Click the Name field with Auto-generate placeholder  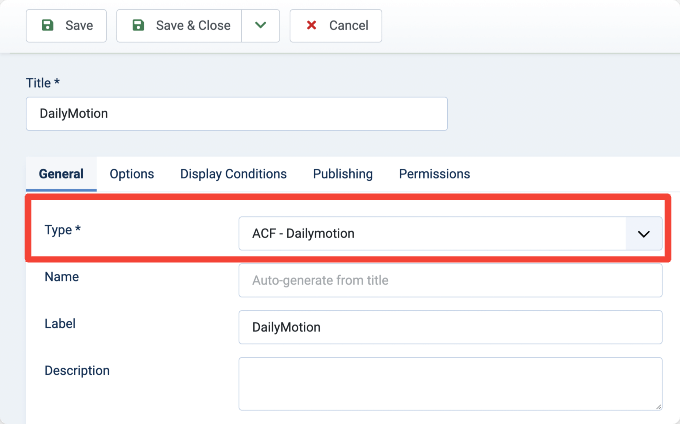coord(450,280)
